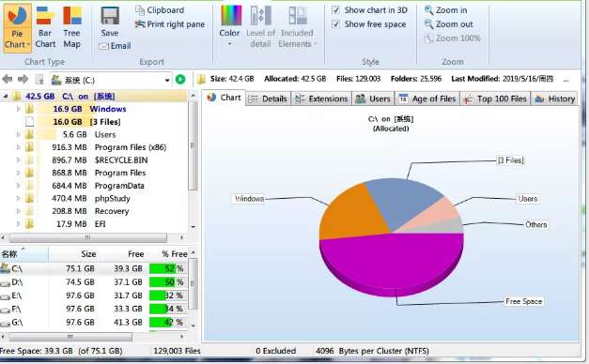
Task: Switch to the Extensions tab
Action: (321, 99)
